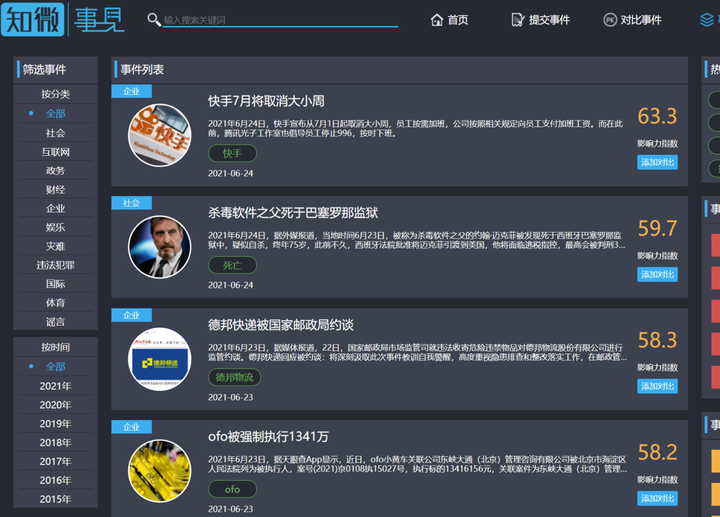Filter events by 灾难 category
The width and height of the screenshot is (720, 517).
(56, 246)
